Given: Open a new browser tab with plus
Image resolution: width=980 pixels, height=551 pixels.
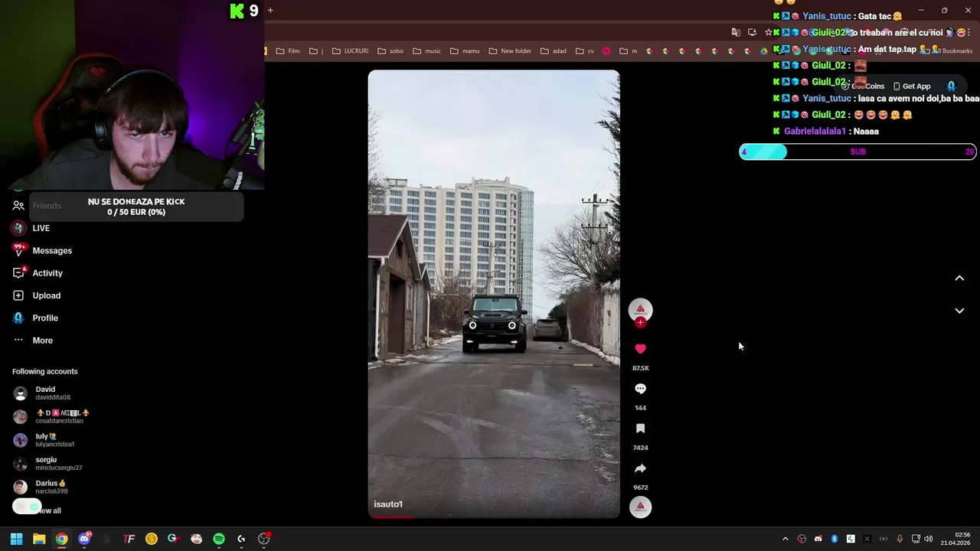Looking at the screenshot, I should (270, 11).
